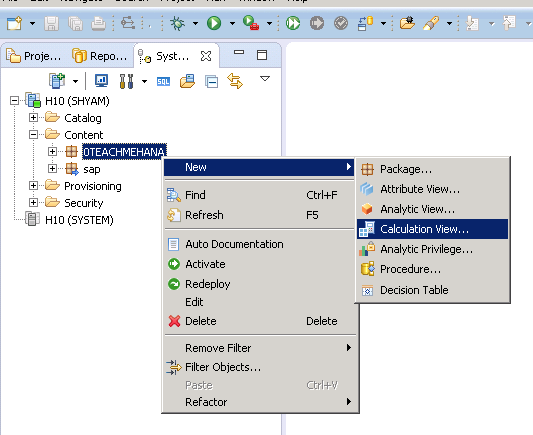The width and height of the screenshot is (533, 435).
Task: Expand the 0TEACHMEHANA package
Action: (52, 151)
